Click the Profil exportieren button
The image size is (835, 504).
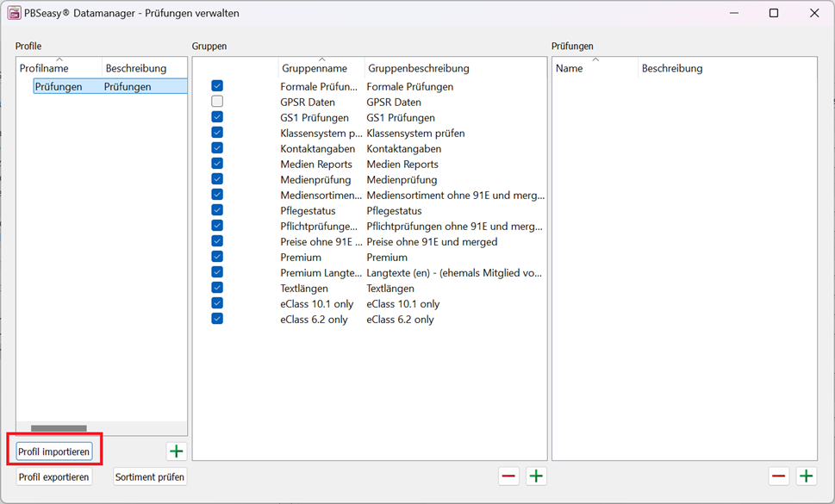53,476
